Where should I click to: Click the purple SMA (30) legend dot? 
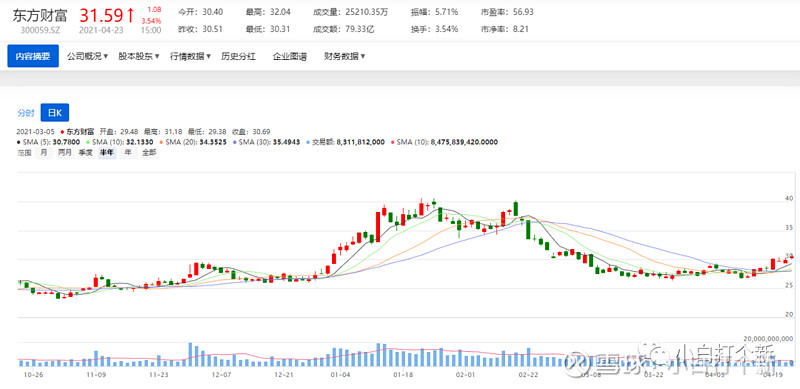[x=234, y=142]
